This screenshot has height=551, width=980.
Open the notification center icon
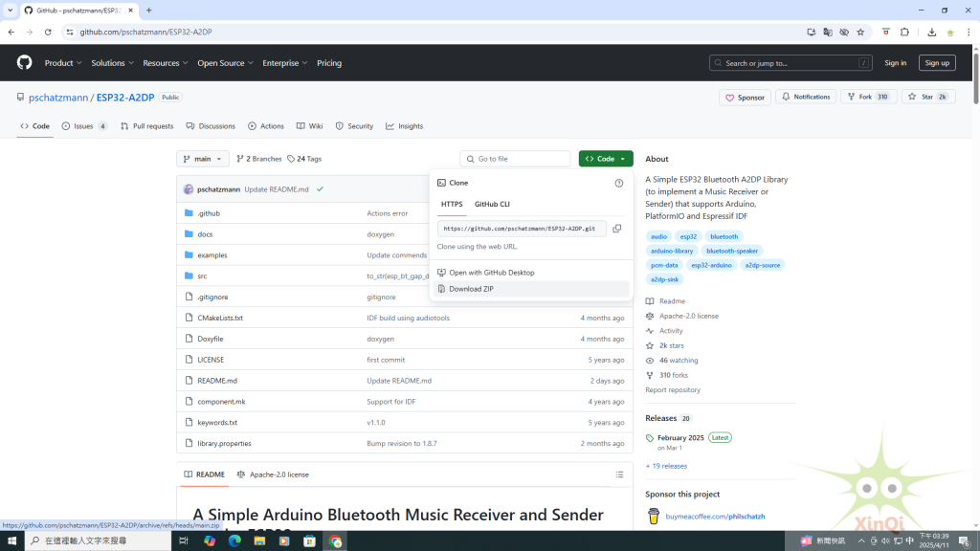click(x=965, y=541)
